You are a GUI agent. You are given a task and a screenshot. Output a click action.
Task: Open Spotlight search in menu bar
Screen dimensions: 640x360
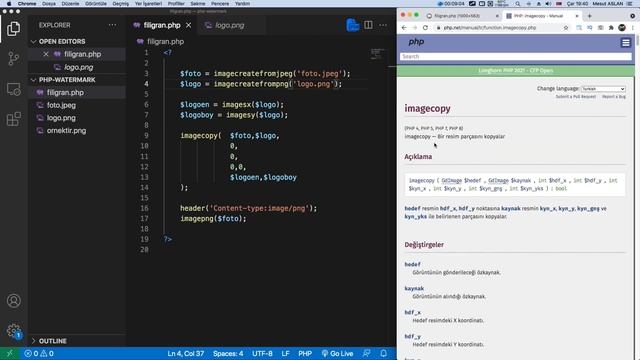pos(518,4)
